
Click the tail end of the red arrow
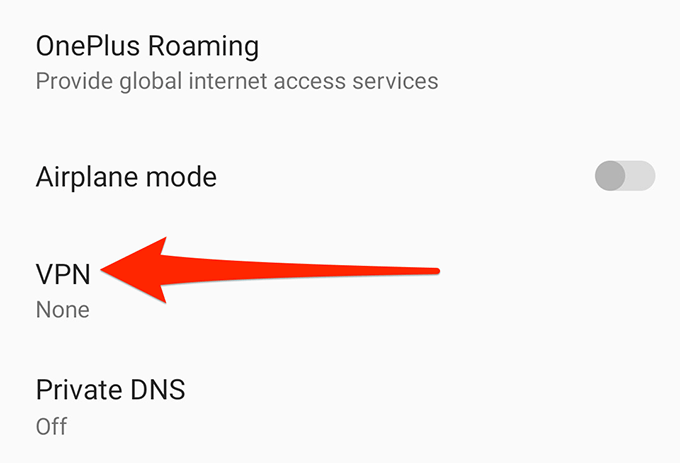coord(434,271)
